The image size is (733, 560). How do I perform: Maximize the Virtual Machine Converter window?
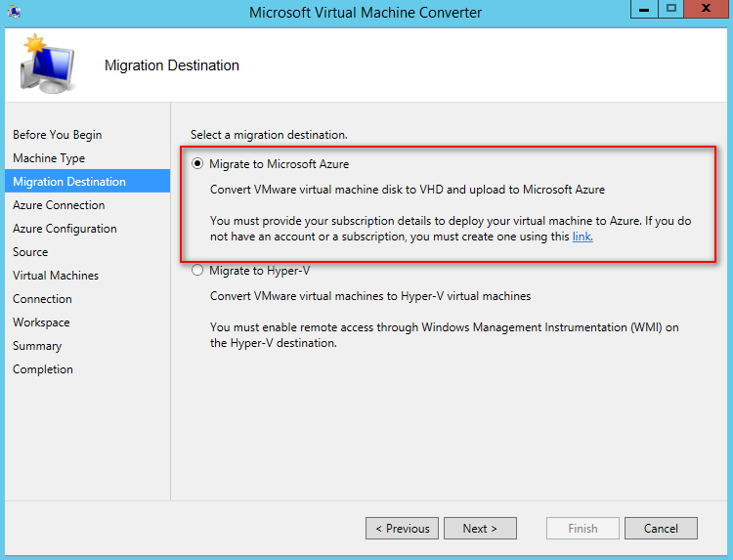[670, 9]
